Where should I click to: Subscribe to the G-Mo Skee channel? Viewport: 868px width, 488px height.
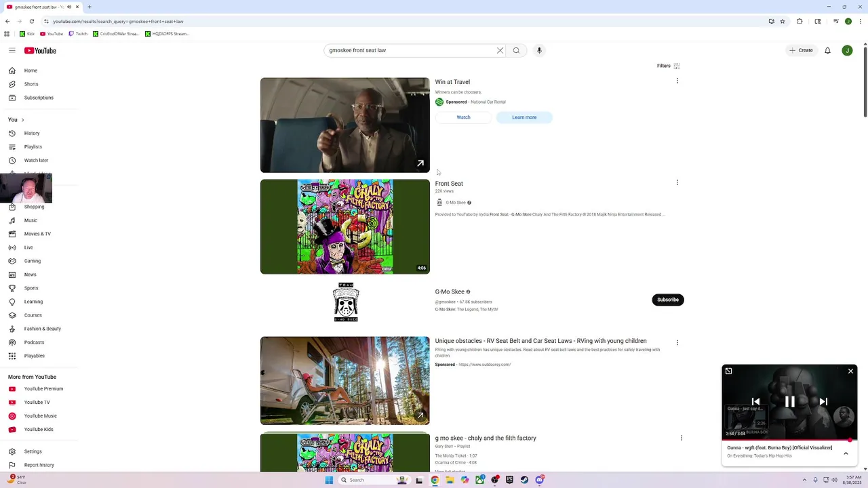click(x=667, y=300)
